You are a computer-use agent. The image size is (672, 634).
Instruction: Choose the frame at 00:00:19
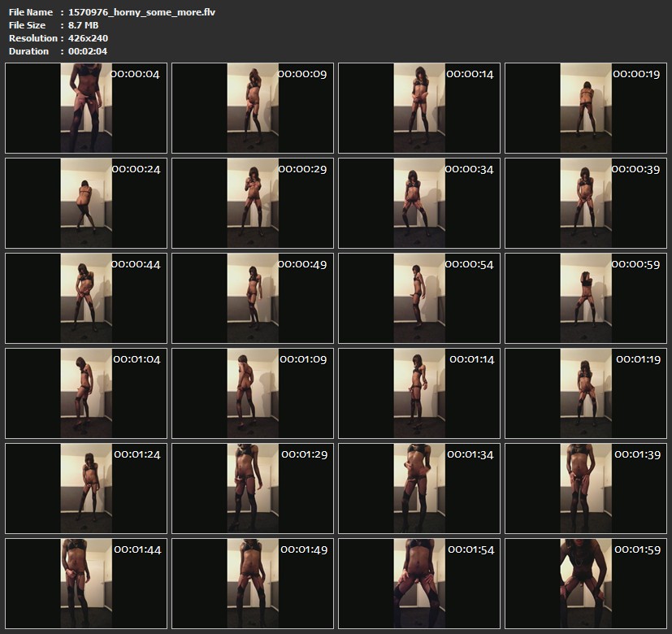click(586, 108)
